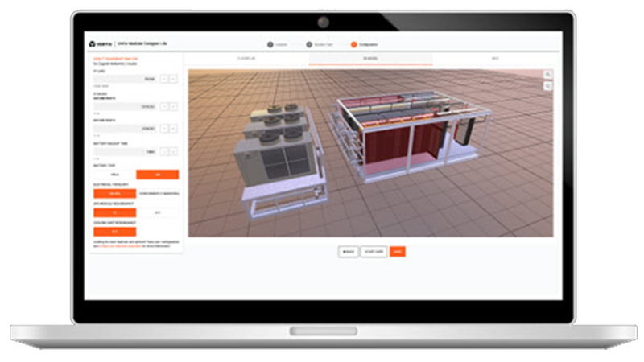Decrease IT Load with minus button
Screen dimensions: 644x362
[x=163, y=80]
